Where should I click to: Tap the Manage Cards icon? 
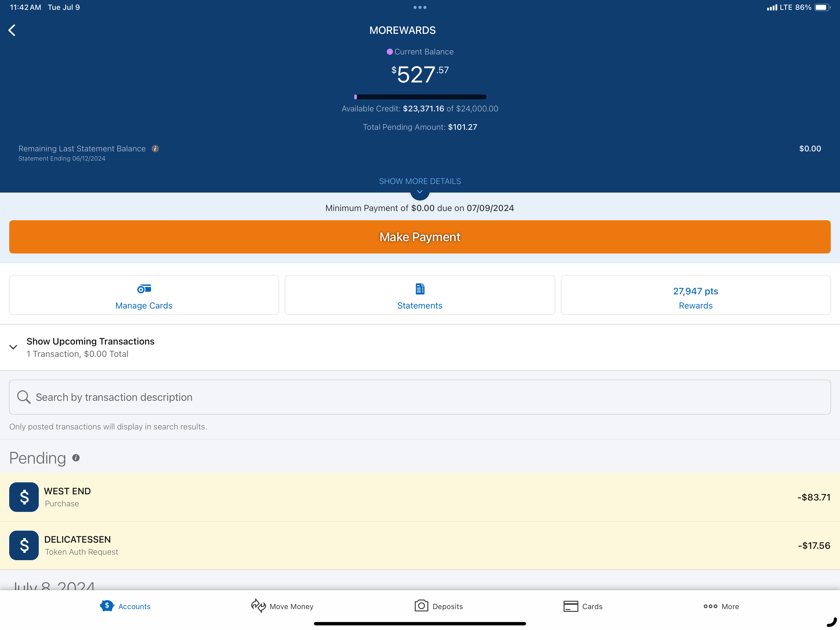144,289
